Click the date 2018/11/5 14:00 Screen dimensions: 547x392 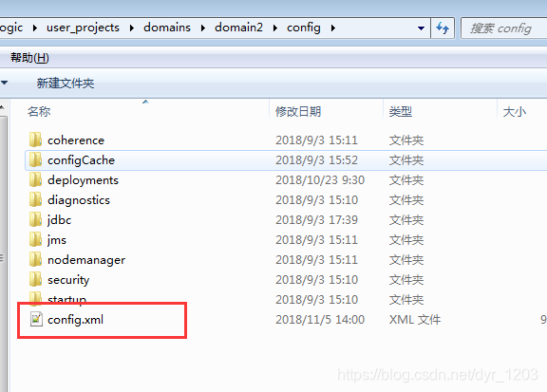point(320,320)
